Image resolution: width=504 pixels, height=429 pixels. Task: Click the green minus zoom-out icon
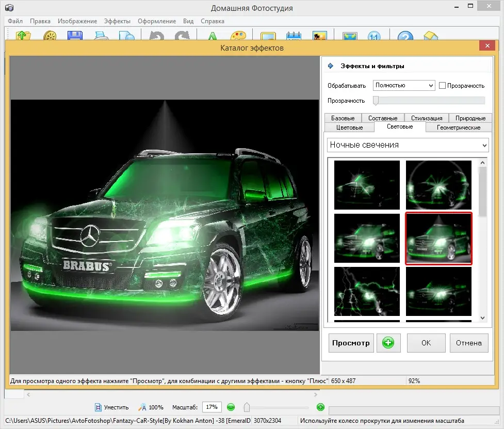[x=231, y=407]
